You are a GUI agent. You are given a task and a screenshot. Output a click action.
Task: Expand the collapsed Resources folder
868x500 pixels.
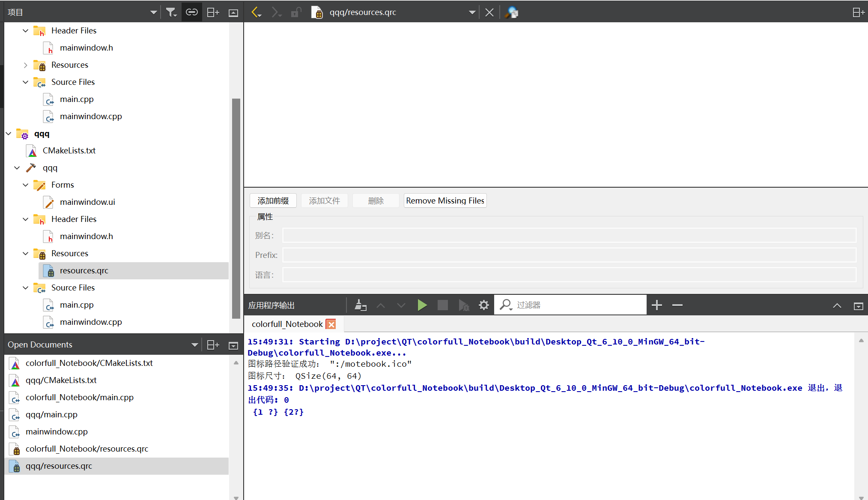point(26,65)
